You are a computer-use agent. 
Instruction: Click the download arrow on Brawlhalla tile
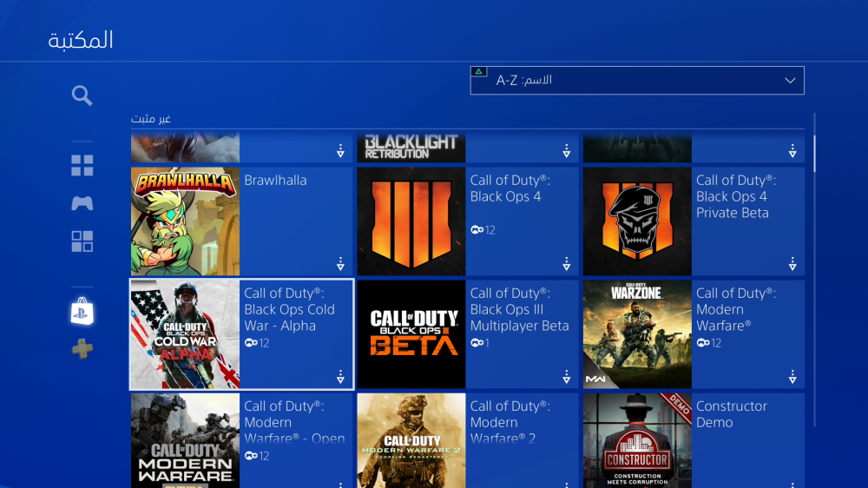click(340, 264)
